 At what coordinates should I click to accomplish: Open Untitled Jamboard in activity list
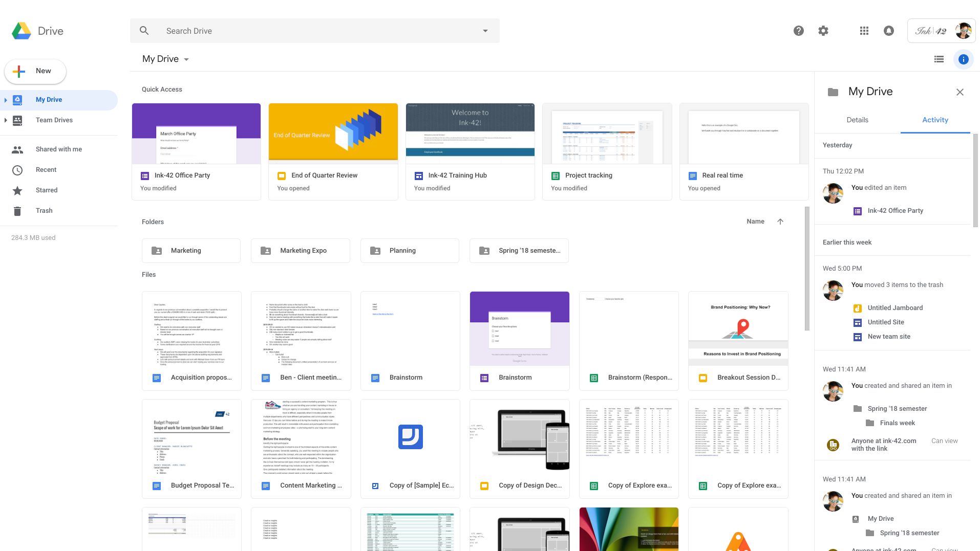pos(895,308)
